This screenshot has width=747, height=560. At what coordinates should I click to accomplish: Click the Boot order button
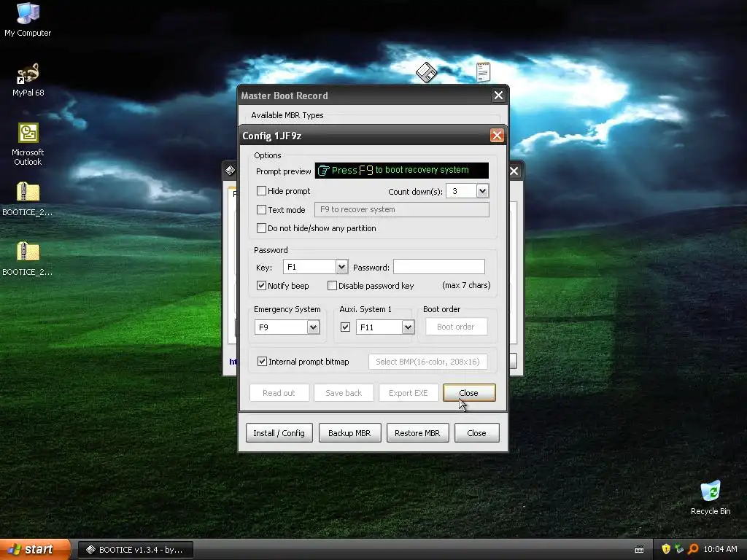[456, 327]
